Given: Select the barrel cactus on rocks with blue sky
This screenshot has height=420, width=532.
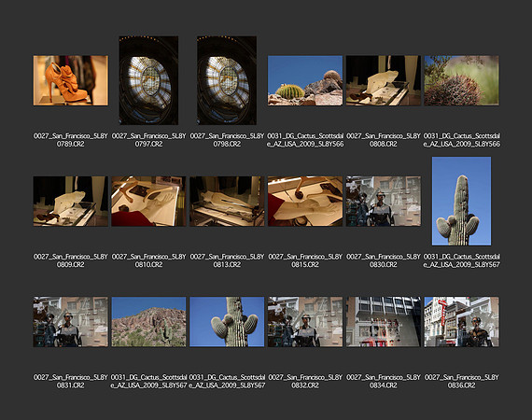Looking at the screenshot, I should coord(305,81).
